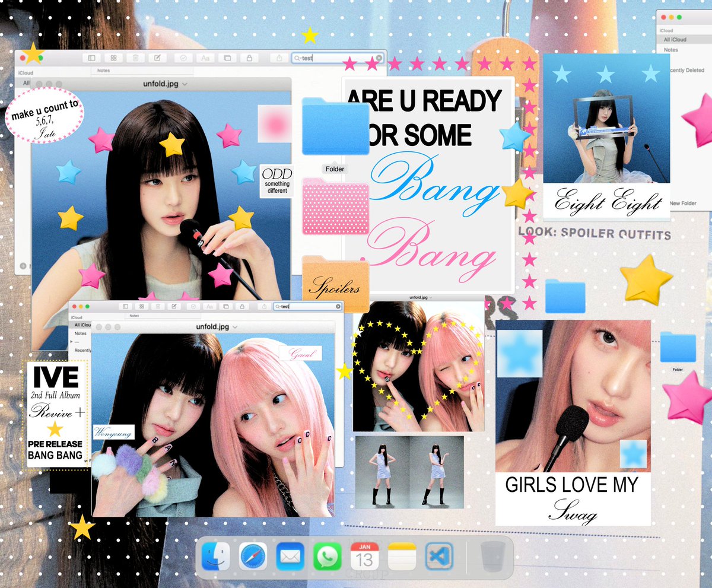712x588 pixels.
Task: Open Aa text format in lower Notes window
Action: pyautogui.click(x=209, y=306)
